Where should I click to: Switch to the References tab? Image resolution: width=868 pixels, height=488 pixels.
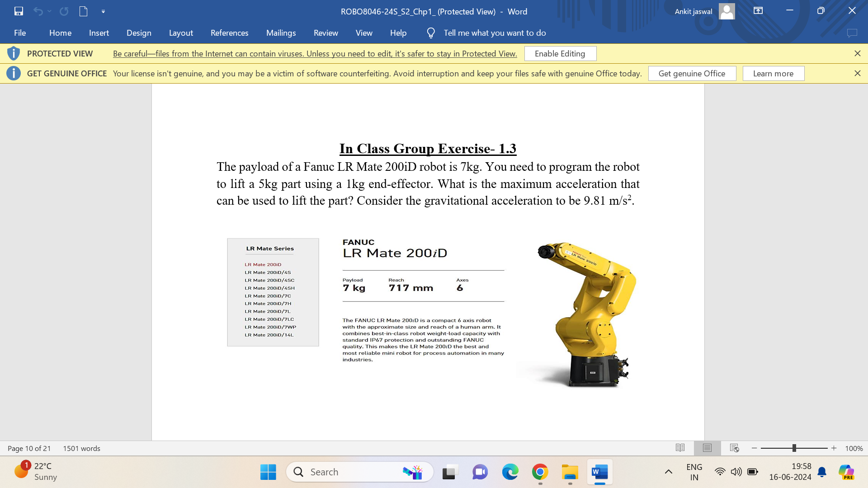229,33
